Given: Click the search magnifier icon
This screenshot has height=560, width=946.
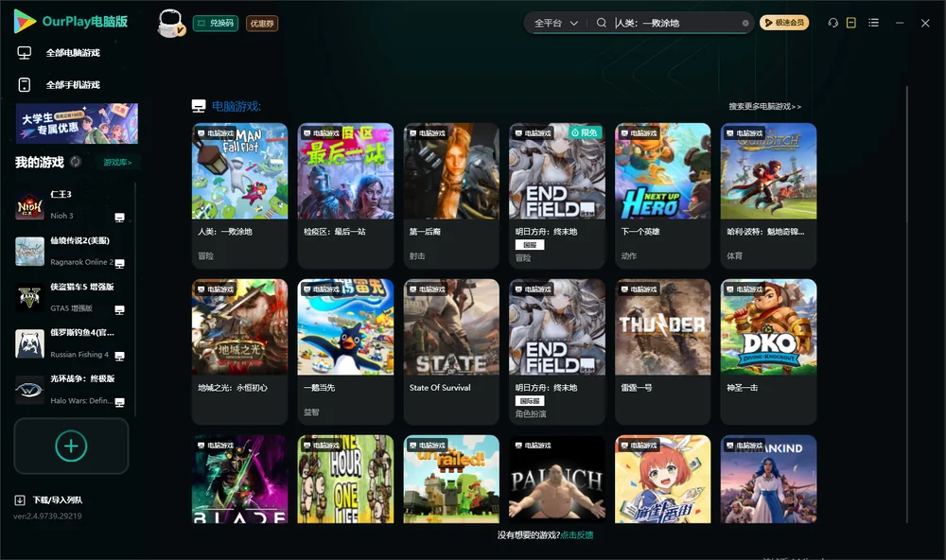Looking at the screenshot, I should click(x=602, y=23).
